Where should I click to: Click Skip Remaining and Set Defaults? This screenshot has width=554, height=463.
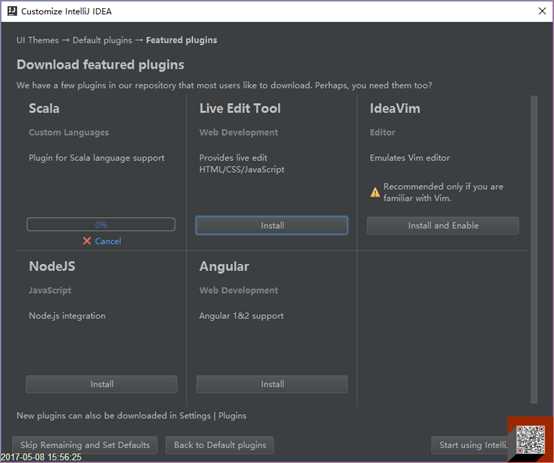coord(85,445)
